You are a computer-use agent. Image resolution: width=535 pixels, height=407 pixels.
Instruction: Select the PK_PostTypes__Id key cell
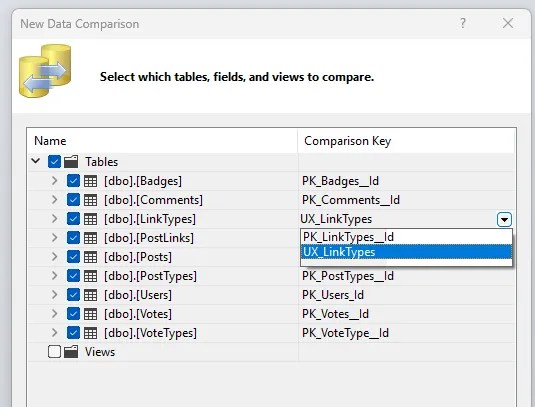pyautogui.click(x=406, y=276)
